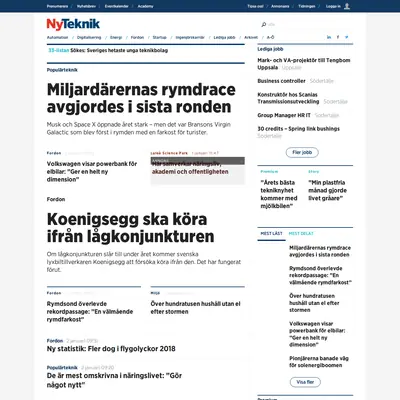The height and width of the screenshot is (400, 400).
Task: Open the Facebook social icon
Action: tap(338, 37)
